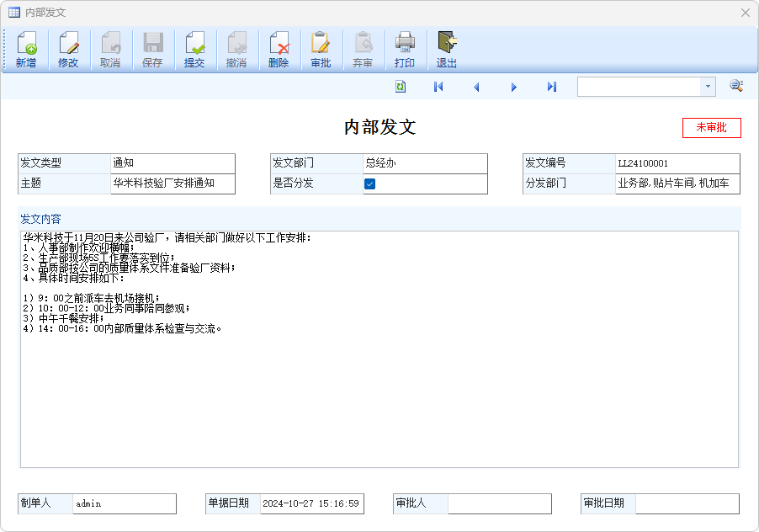This screenshot has width=759, height=532.
Task: Jump to the last record
Action: click(x=552, y=87)
